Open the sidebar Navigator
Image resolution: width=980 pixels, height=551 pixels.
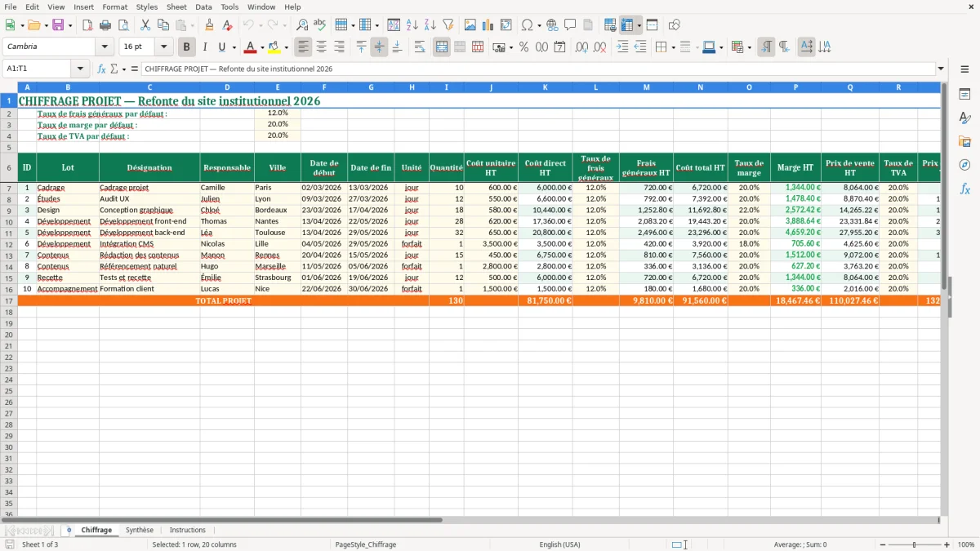tap(964, 165)
